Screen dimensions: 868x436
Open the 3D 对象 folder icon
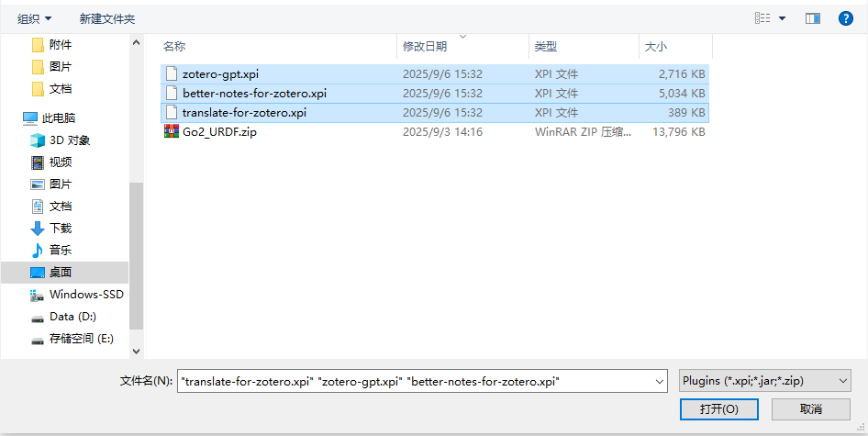pos(37,140)
